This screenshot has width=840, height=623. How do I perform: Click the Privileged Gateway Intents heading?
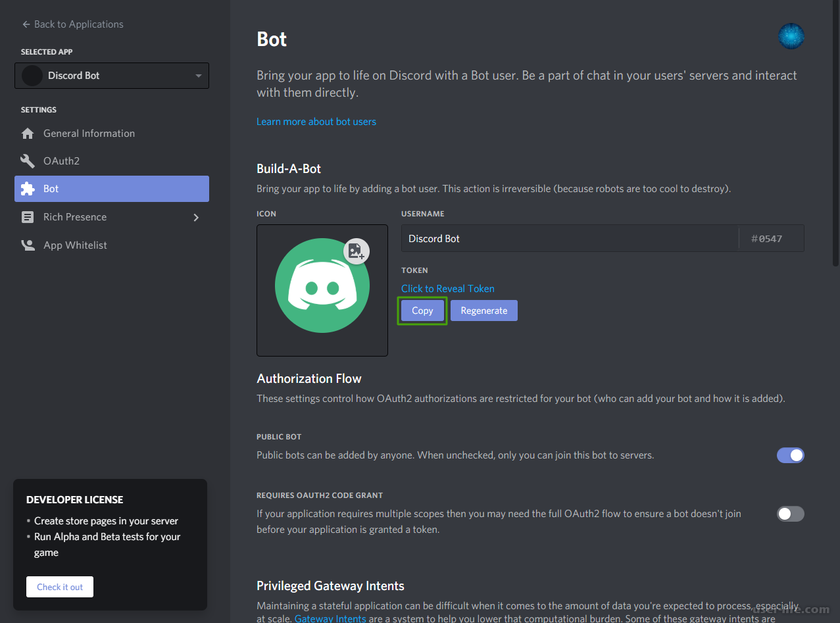click(x=330, y=586)
